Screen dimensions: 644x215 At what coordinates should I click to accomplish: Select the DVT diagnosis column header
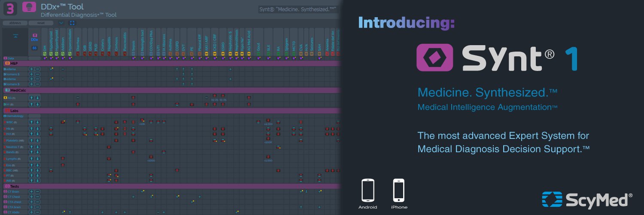point(183,42)
